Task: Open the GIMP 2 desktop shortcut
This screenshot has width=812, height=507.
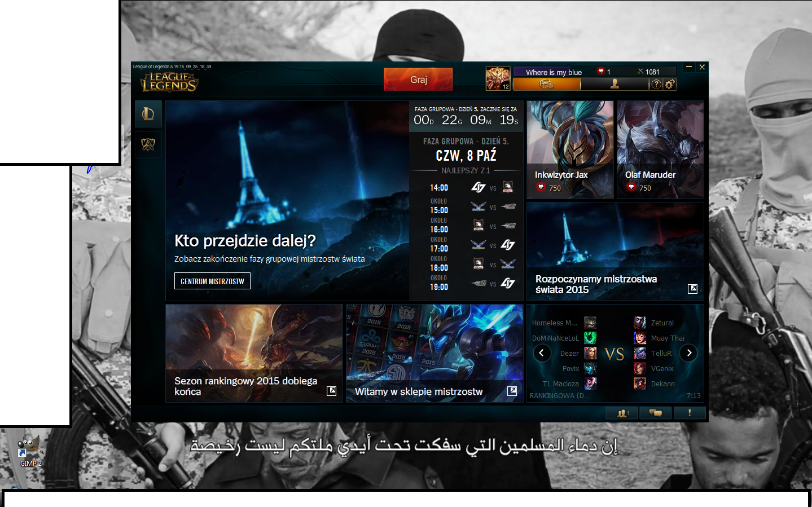Action: [30, 451]
